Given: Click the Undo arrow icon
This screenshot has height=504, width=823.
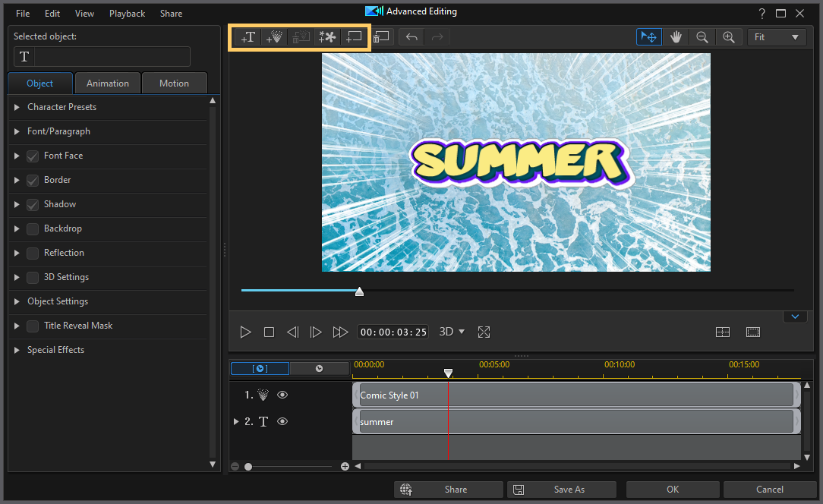Looking at the screenshot, I should pos(411,36).
